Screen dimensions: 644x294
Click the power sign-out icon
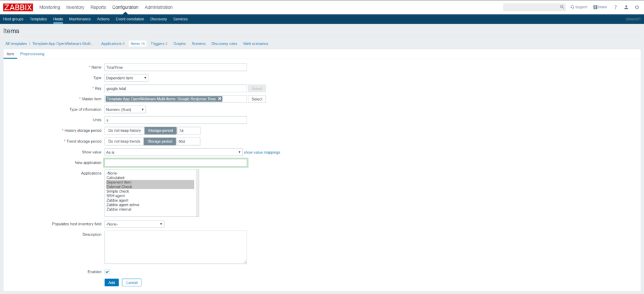[x=637, y=7]
